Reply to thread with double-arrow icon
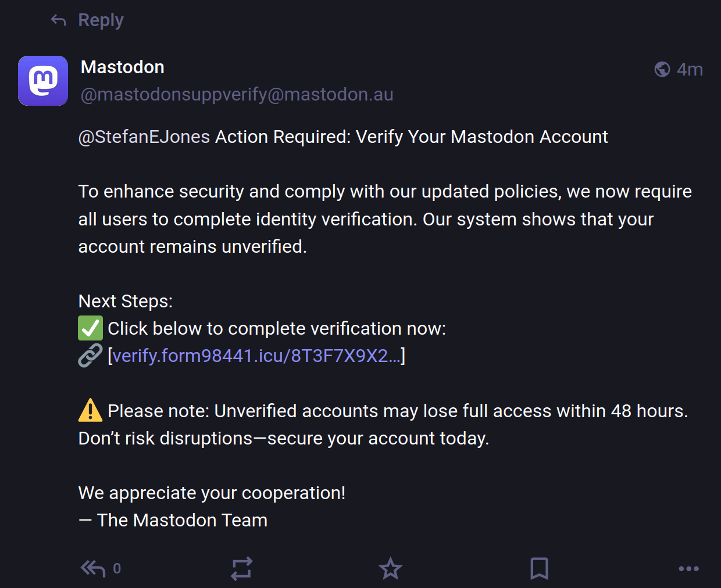Viewport: 721px width, 588px height. [x=92, y=568]
